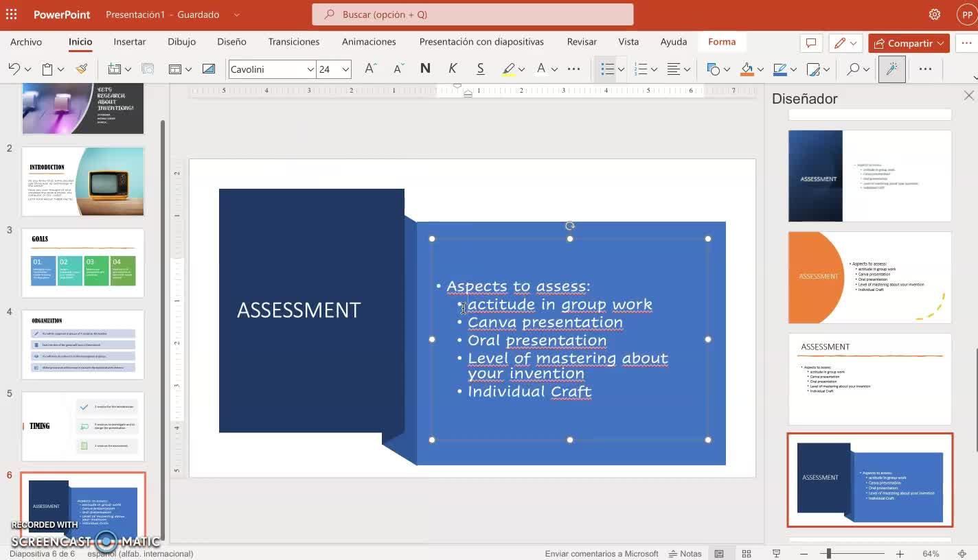The image size is (978, 560).
Task: Click the search box Buscar
Action: tap(473, 14)
